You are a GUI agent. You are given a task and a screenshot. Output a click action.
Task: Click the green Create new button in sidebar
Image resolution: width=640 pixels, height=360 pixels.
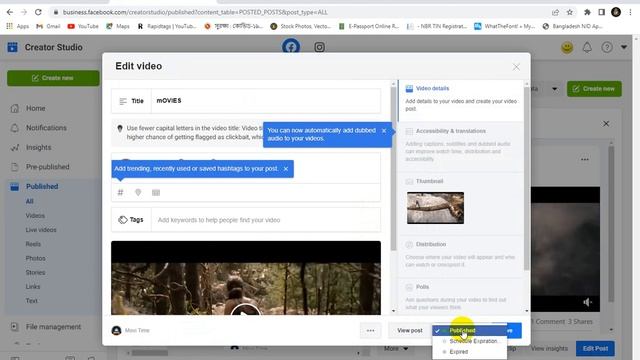point(53,78)
